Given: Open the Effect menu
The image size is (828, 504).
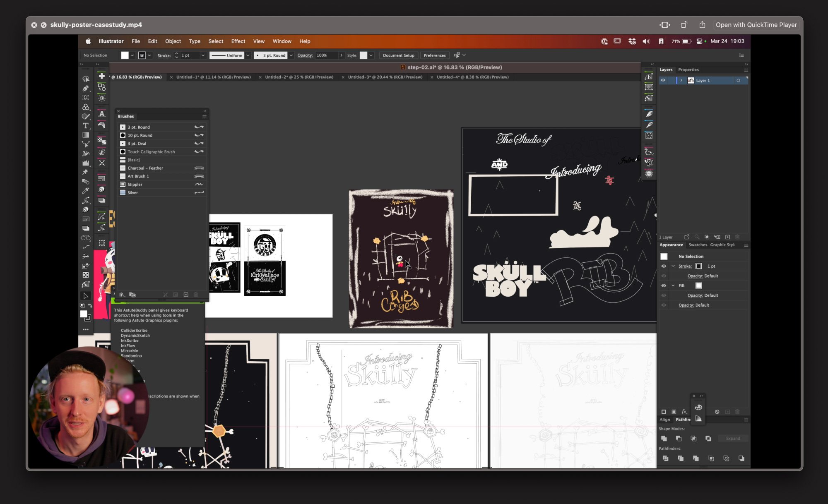Looking at the screenshot, I should coord(238,41).
